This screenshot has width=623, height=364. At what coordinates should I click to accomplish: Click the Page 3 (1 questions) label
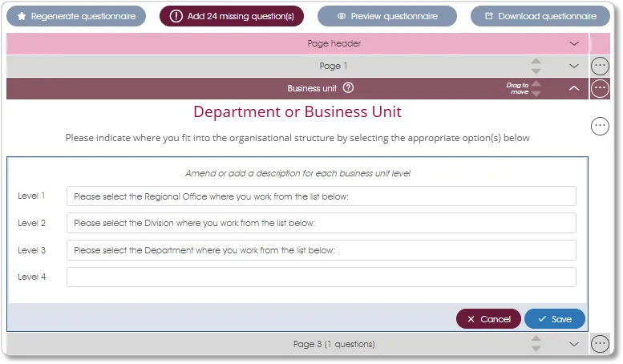pos(334,344)
